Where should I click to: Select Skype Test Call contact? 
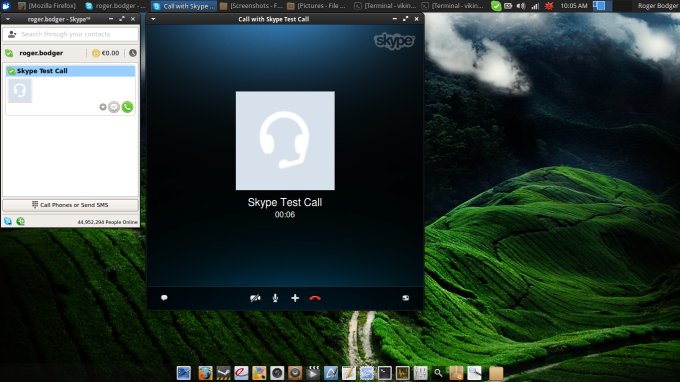coord(70,71)
